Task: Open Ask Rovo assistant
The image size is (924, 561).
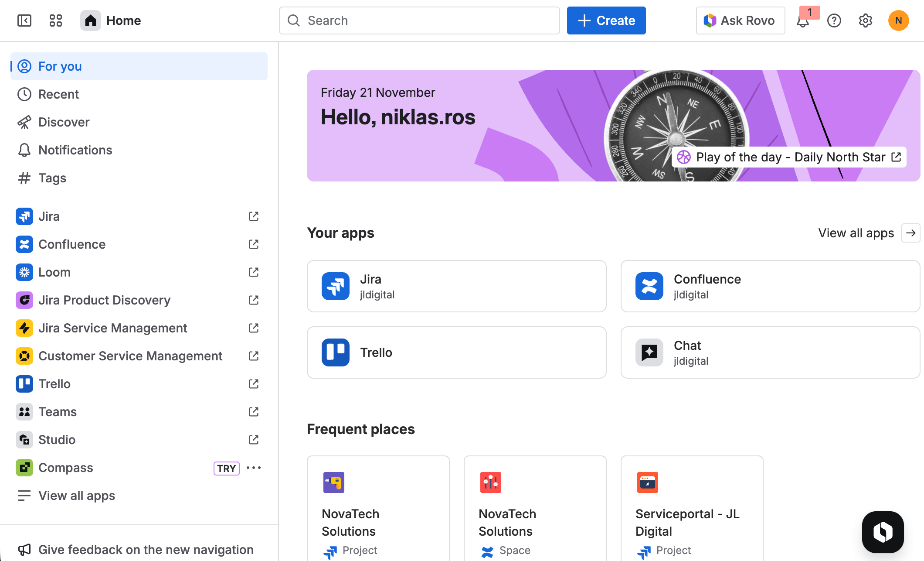Action: pyautogui.click(x=740, y=21)
